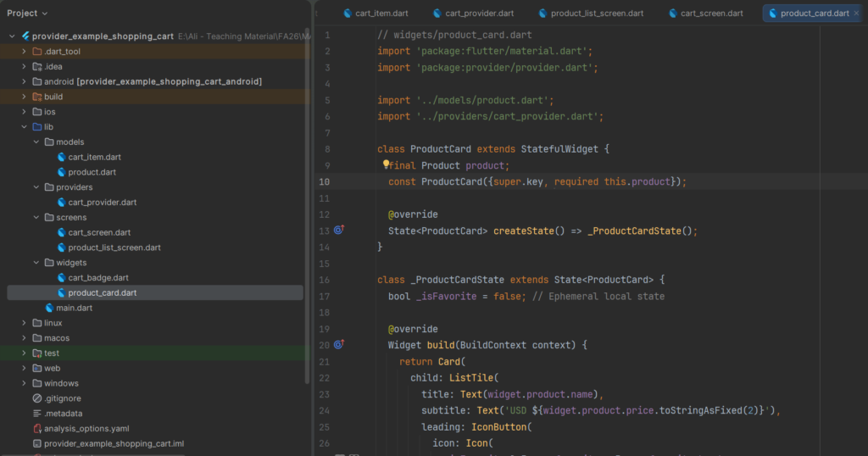Screen dimensions: 868x456
Task: Click the intention lightbulb on line 9
Action: pyautogui.click(x=386, y=164)
